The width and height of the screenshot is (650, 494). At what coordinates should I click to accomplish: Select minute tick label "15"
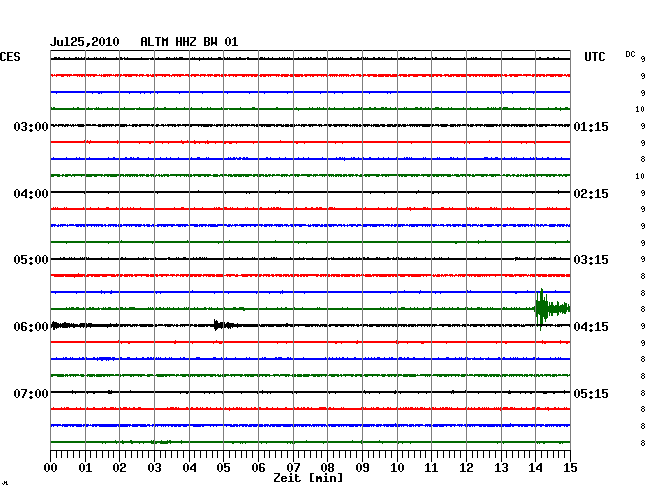(570, 468)
